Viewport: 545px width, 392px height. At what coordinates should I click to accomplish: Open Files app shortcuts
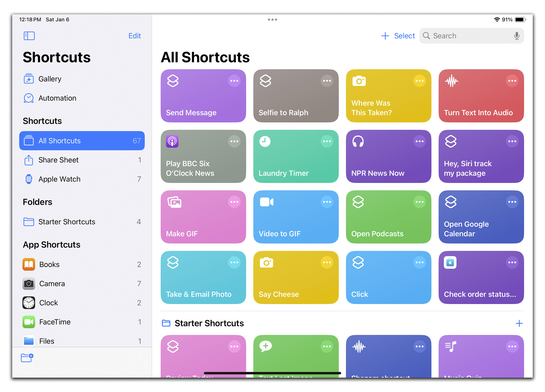pyautogui.click(x=82, y=341)
